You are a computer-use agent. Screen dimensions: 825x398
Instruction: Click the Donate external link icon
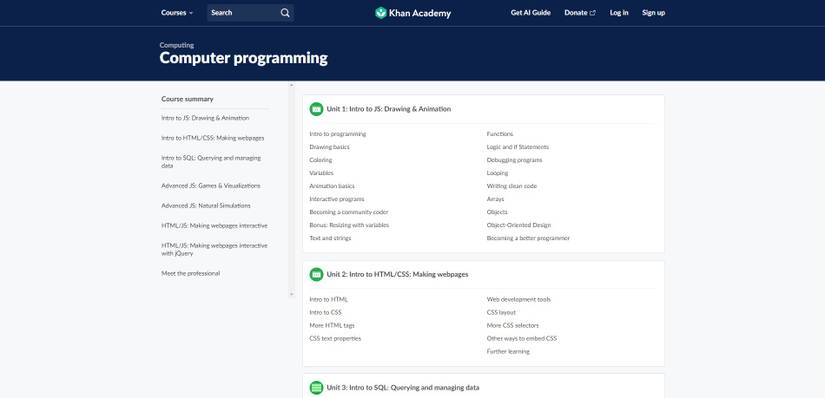coord(593,13)
